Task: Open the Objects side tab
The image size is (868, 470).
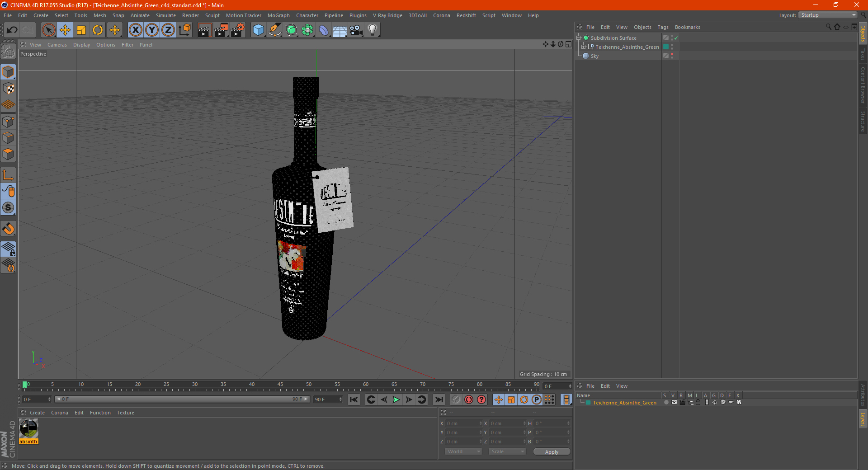Action: click(863, 33)
